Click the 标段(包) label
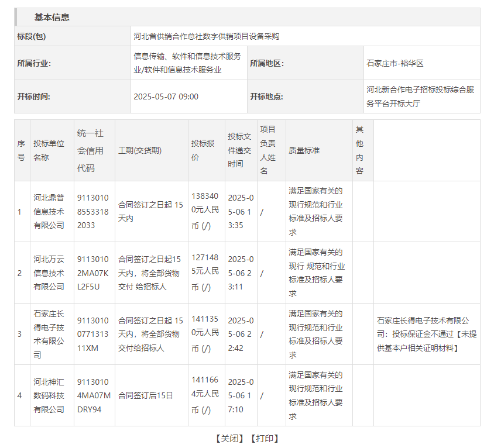The height and width of the screenshot is (448, 494). tap(32, 36)
